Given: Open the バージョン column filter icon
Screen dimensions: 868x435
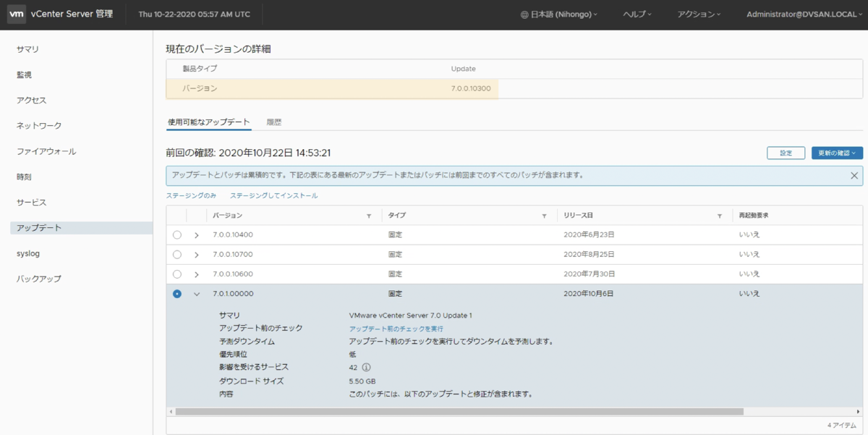Looking at the screenshot, I should (369, 216).
